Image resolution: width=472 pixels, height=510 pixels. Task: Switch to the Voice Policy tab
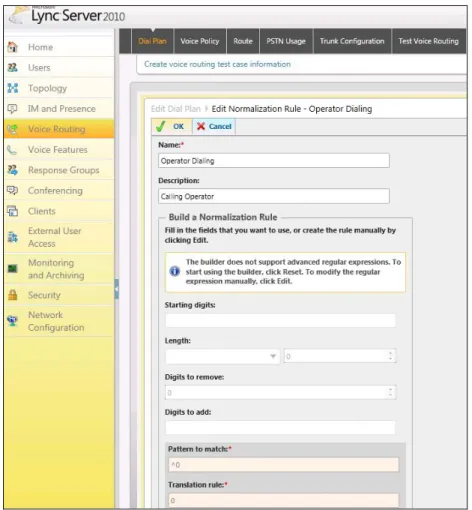click(200, 41)
